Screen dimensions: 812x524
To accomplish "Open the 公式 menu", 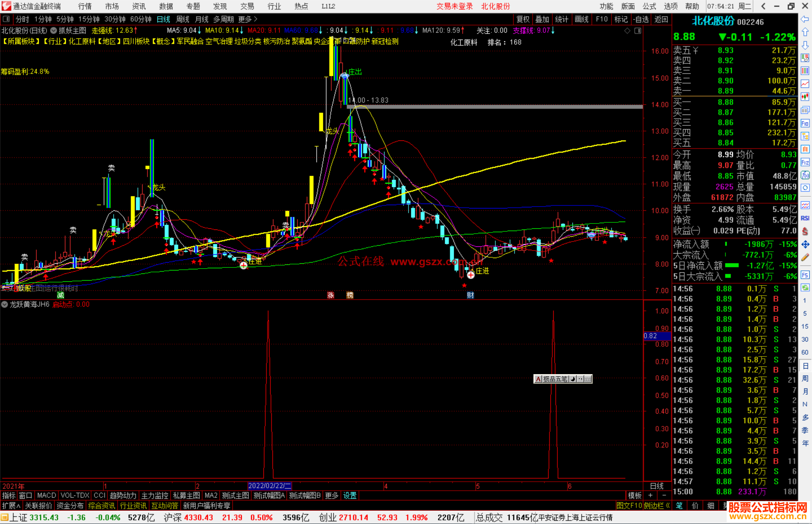I will click(649, 6).
